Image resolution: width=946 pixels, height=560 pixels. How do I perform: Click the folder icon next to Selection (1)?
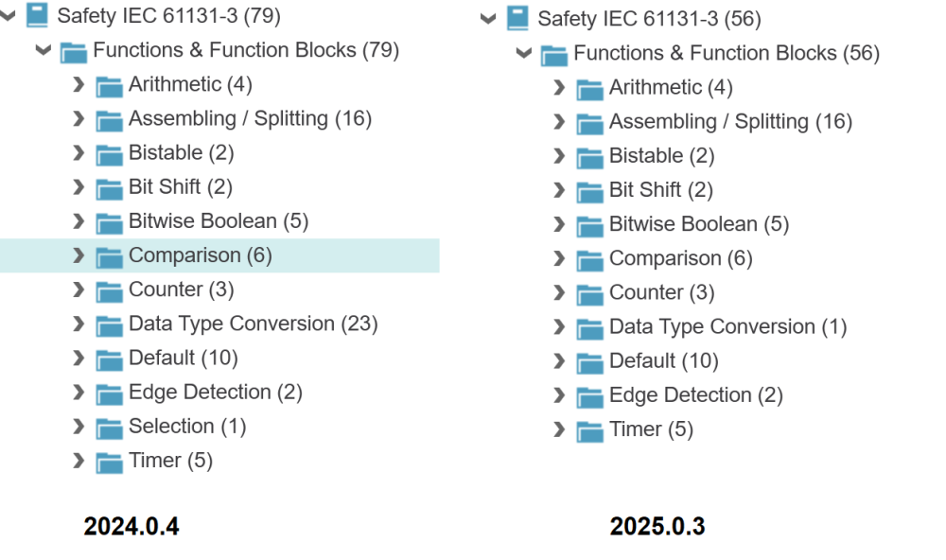coord(110,428)
